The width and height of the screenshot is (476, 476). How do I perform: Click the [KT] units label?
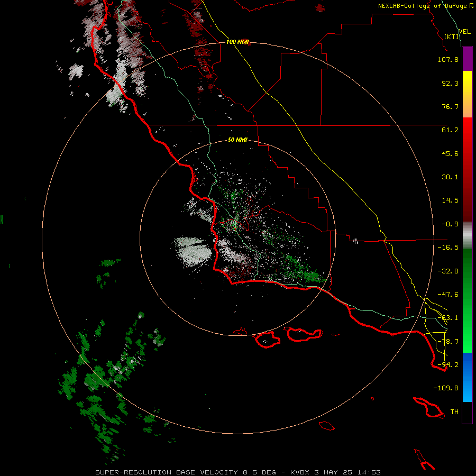click(452, 36)
